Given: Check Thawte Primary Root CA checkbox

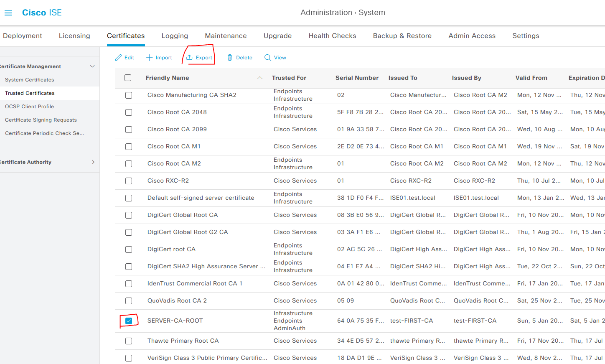Looking at the screenshot, I should [x=129, y=341].
